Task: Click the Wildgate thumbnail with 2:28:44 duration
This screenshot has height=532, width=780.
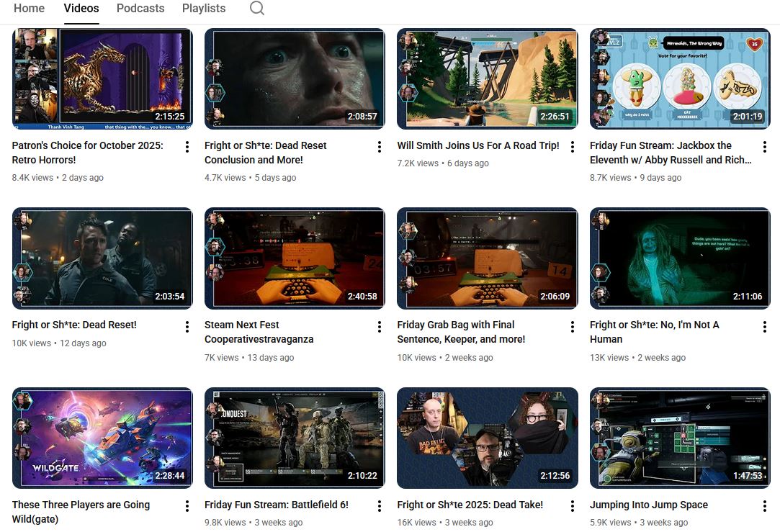Action: pos(102,438)
